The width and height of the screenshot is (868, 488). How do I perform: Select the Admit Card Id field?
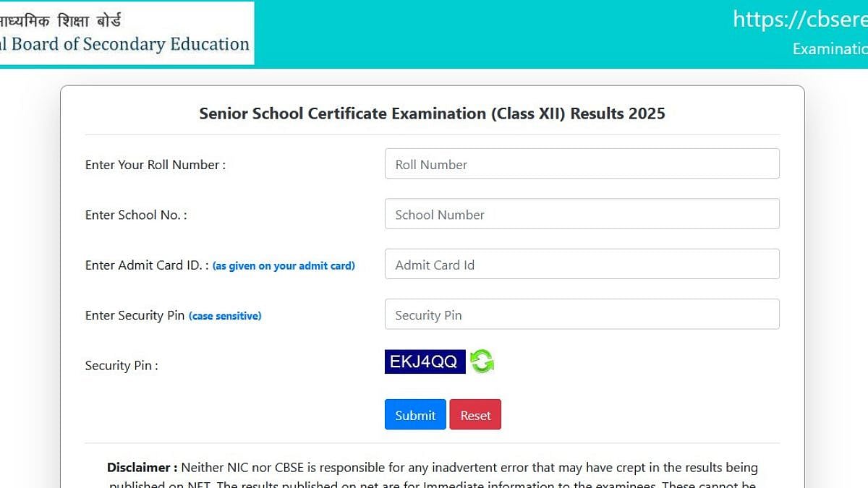pyautogui.click(x=582, y=265)
